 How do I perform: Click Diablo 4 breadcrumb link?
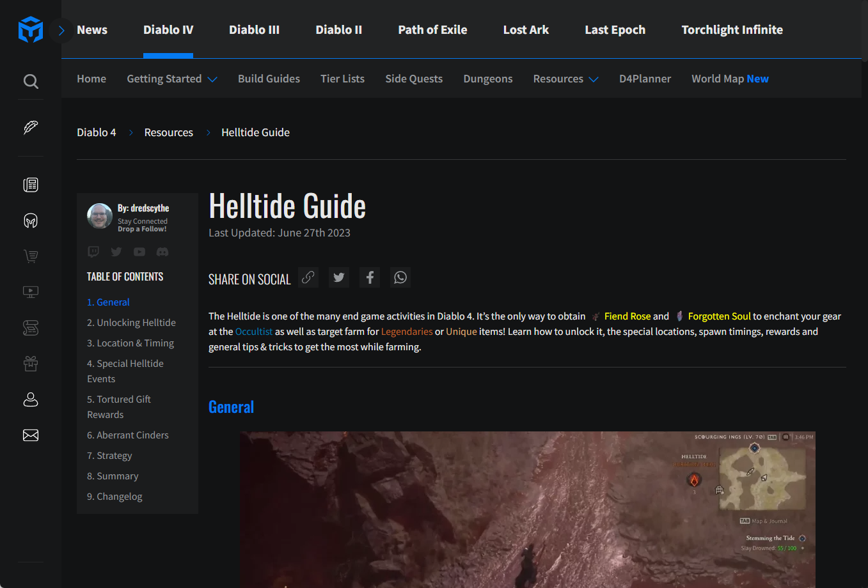(x=97, y=132)
